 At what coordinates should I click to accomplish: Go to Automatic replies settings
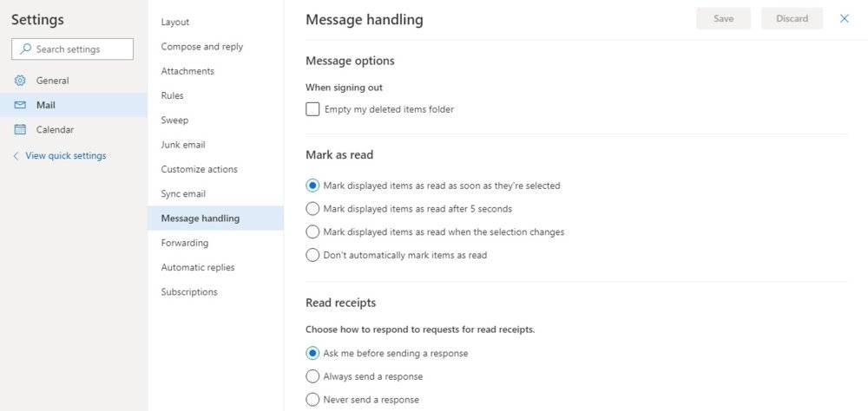pyautogui.click(x=198, y=267)
